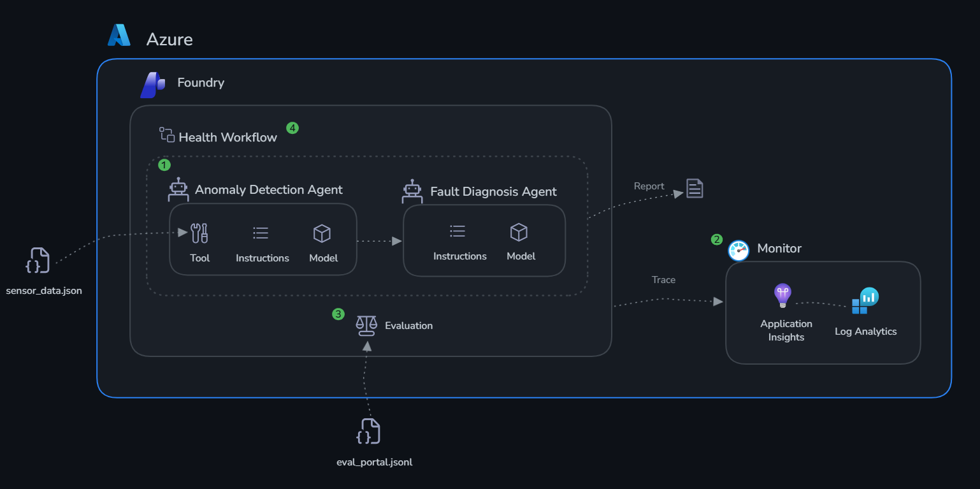Click the Model cube icon in Fault Diagnosis Agent
Viewport: 980px width, 489px height.
(519, 232)
